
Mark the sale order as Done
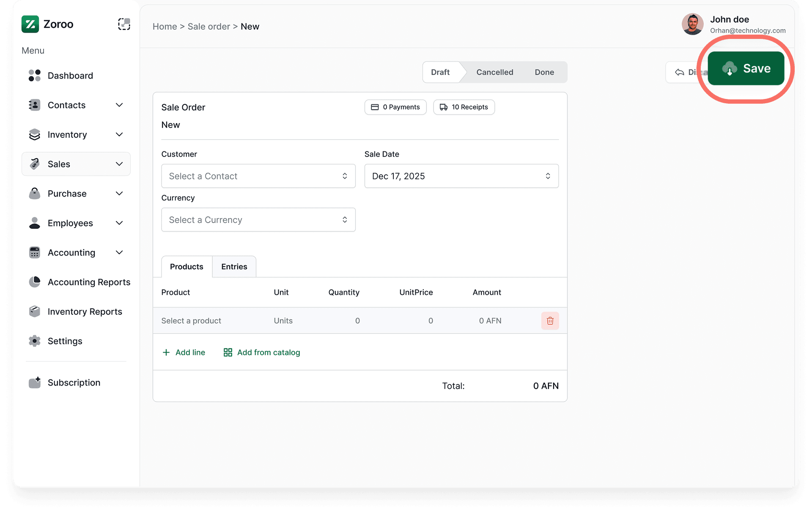pos(544,72)
